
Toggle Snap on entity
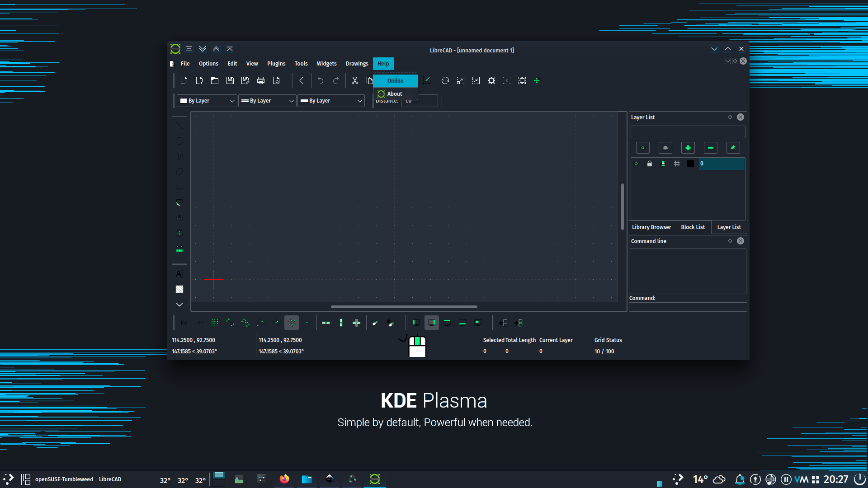pos(245,323)
